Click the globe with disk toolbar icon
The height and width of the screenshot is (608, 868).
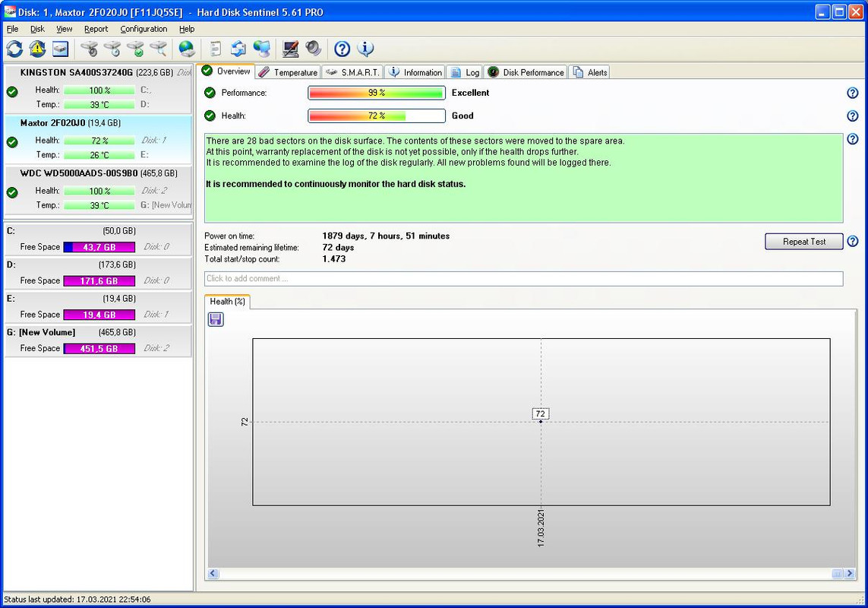[187, 49]
